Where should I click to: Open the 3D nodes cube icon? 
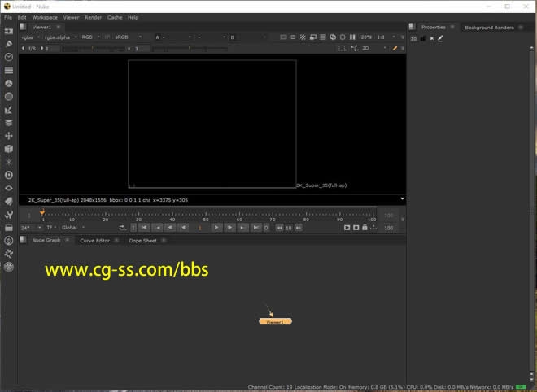[9, 149]
